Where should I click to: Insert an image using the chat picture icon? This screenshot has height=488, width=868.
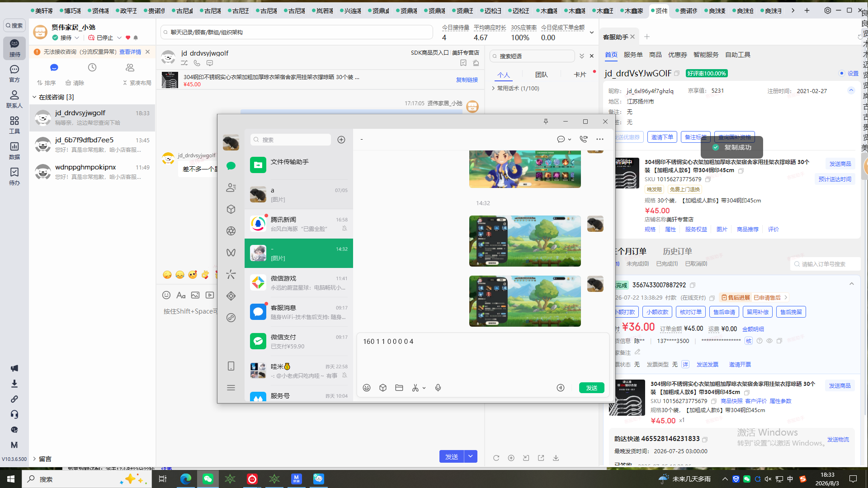click(195, 295)
